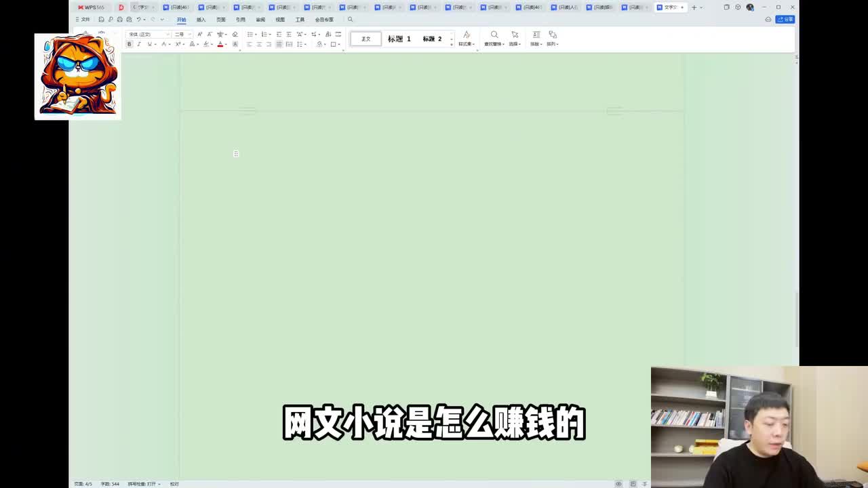868x488 pixels.
Task: Switch to the 开始 ribbon tab
Action: [x=181, y=20]
